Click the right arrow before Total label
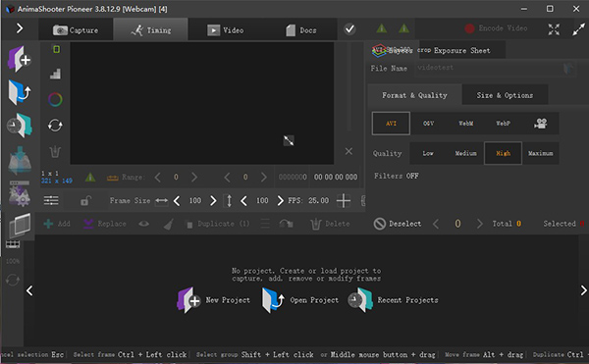The image size is (589, 364). pyautogui.click(x=480, y=224)
